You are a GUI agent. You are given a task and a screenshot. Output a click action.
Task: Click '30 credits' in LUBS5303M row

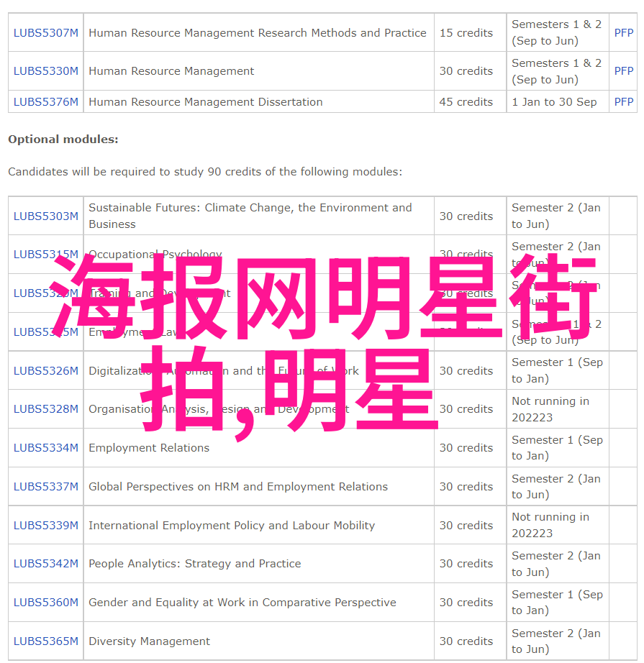click(466, 216)
